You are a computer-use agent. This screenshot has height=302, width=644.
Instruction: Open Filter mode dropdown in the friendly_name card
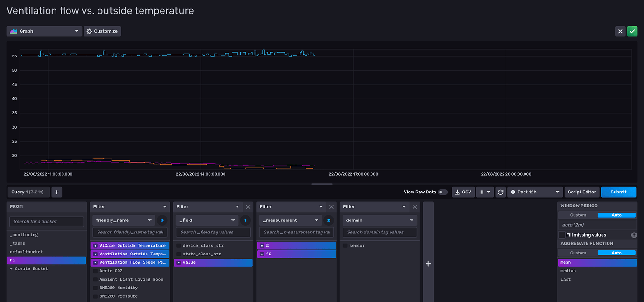(129, 206)
